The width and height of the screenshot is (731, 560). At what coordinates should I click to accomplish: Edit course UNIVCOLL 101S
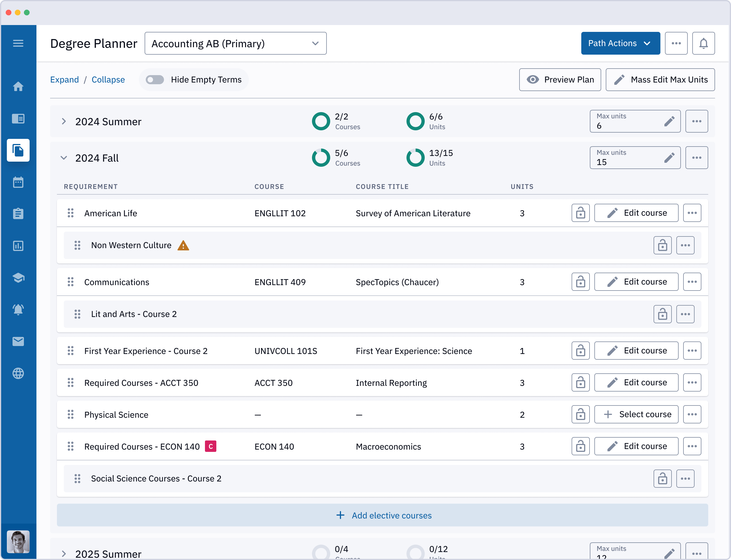click(x=636, y=351)
